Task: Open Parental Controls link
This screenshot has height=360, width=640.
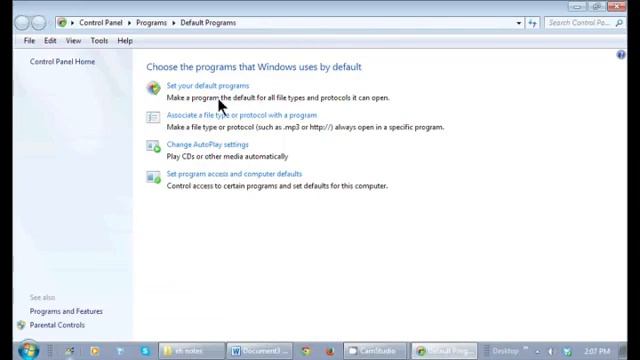Action: pos(57,325)
